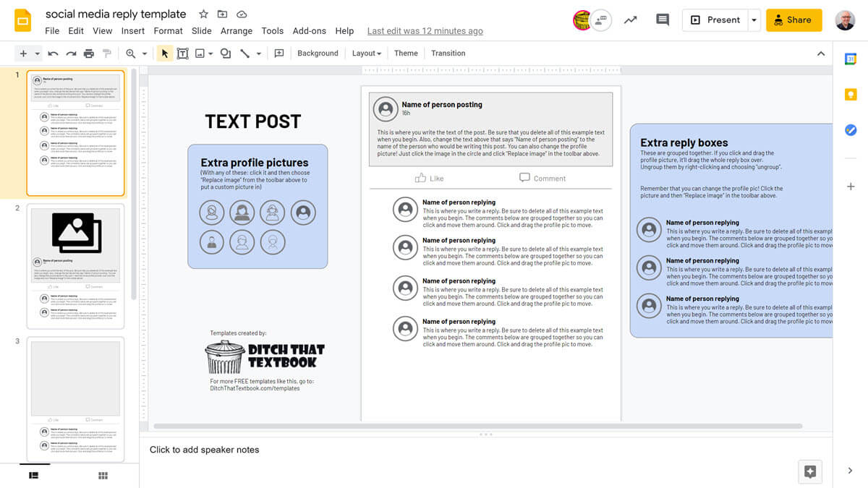Select slide 2 thumbnail

tap(75, 266)
